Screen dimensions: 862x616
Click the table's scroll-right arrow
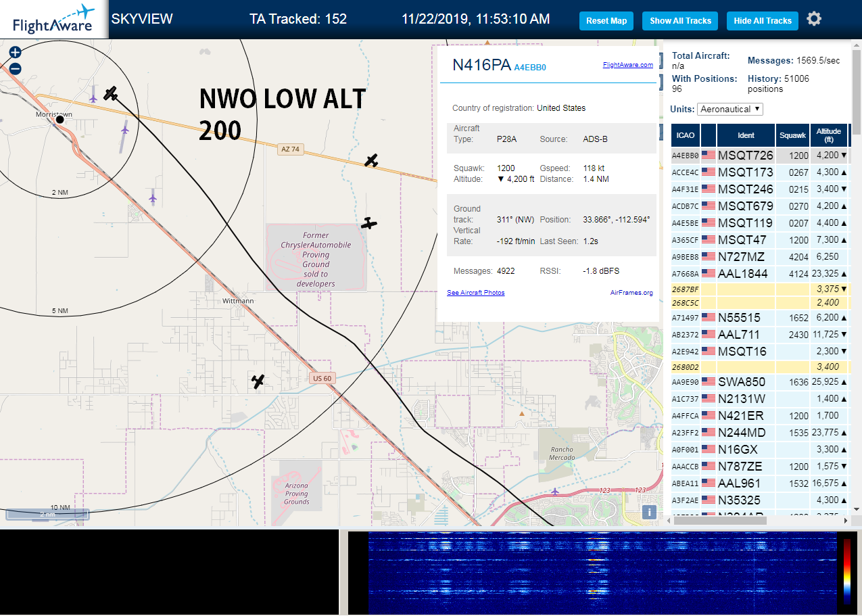[845, 521]
